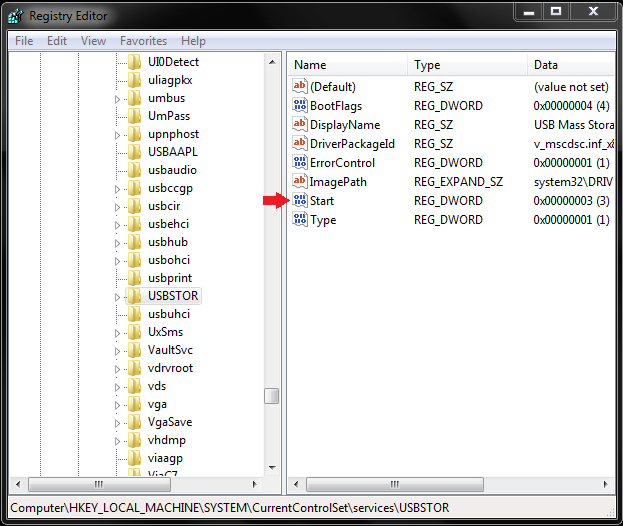Select the VgaSave registry key

[170, 422]
